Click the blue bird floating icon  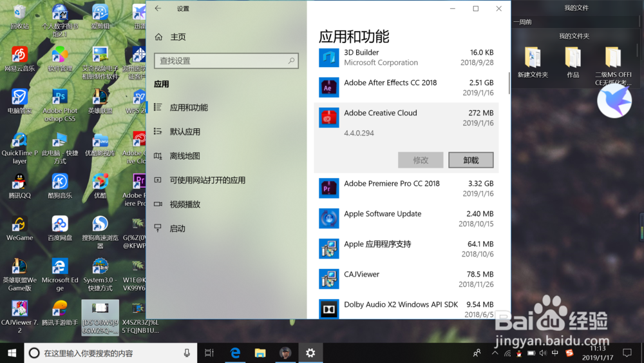(x=614, y=101)
